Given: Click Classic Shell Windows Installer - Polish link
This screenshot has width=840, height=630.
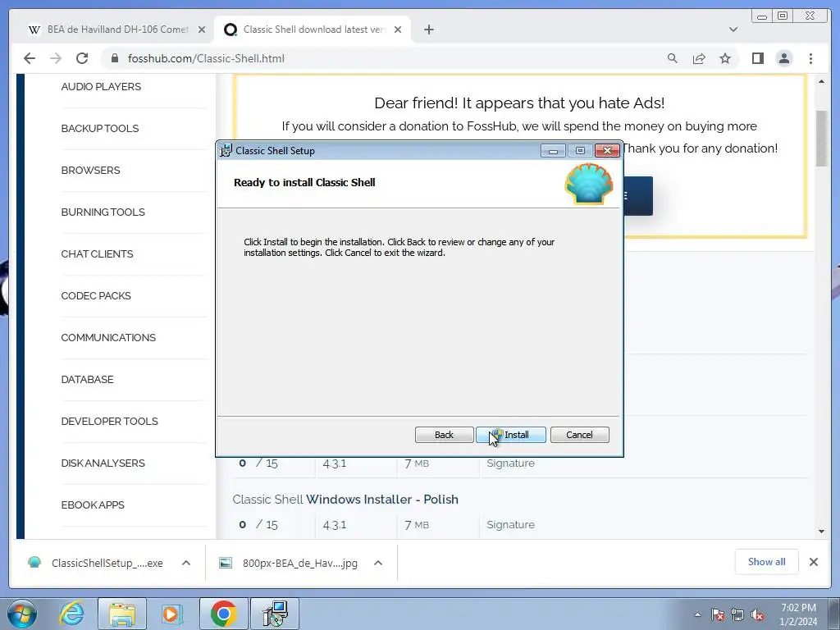Looking at the screenshot, I should (x=345, y=499).
